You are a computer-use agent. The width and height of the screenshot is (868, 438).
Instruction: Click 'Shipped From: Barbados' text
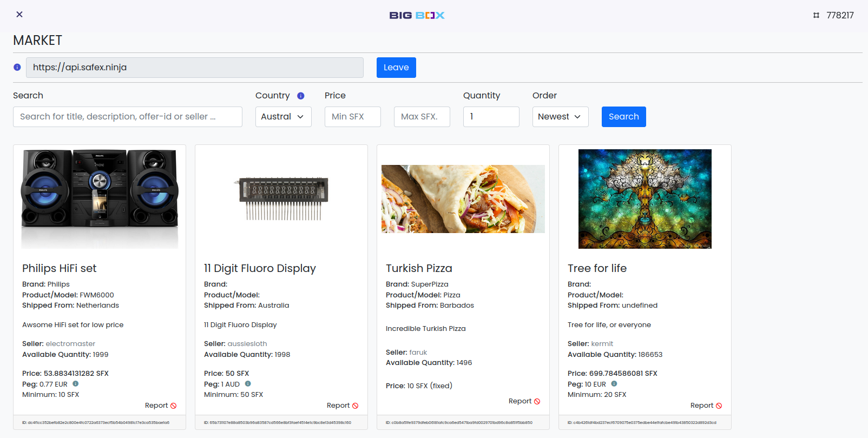pos(430,306)
